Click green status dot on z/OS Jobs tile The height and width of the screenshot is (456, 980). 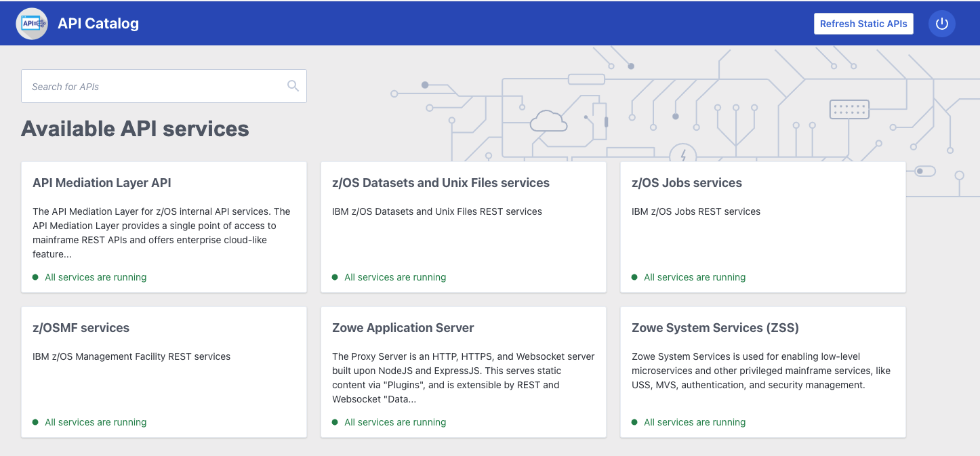pos(634,277)
